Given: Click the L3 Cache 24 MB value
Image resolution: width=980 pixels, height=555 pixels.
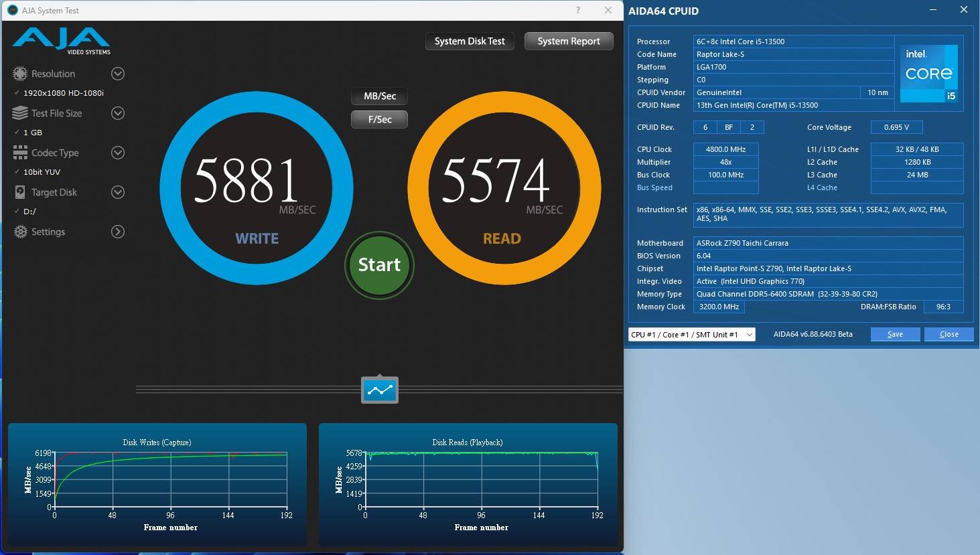Looking at the screenshot, I should (x=917, y=175).
